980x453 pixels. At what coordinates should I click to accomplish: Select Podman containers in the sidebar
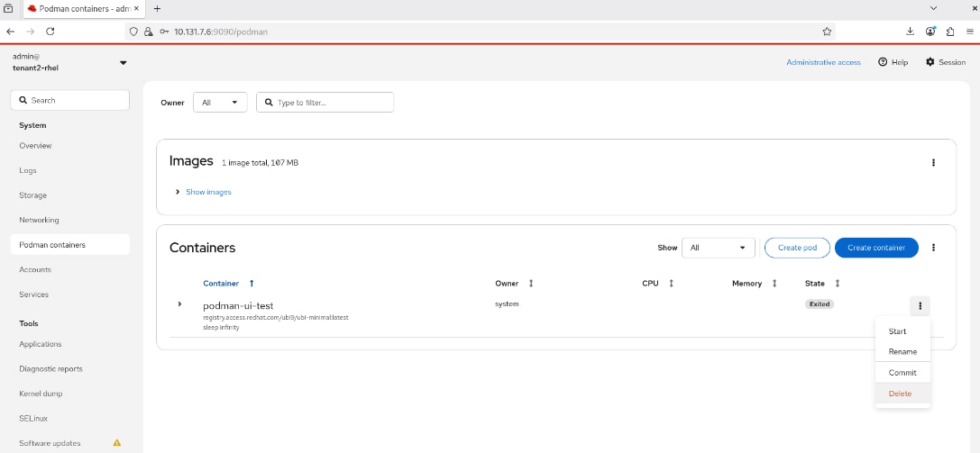pos(70,245)
